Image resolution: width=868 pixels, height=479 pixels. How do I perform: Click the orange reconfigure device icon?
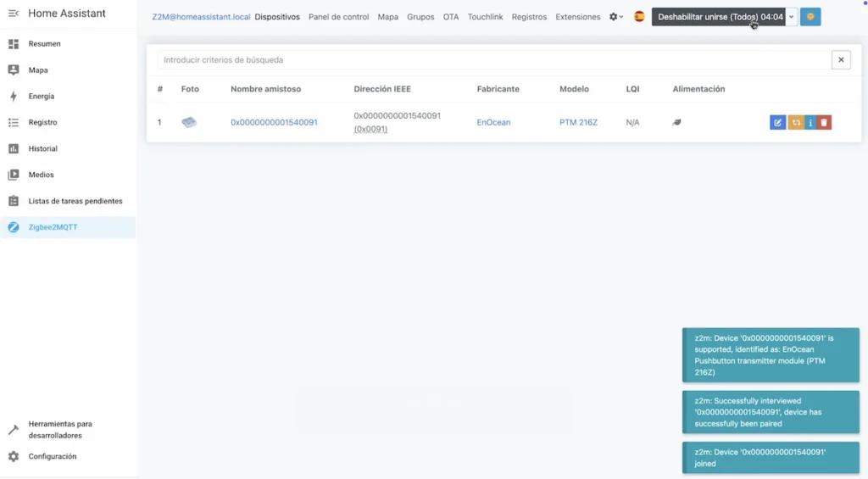point(795,123)
